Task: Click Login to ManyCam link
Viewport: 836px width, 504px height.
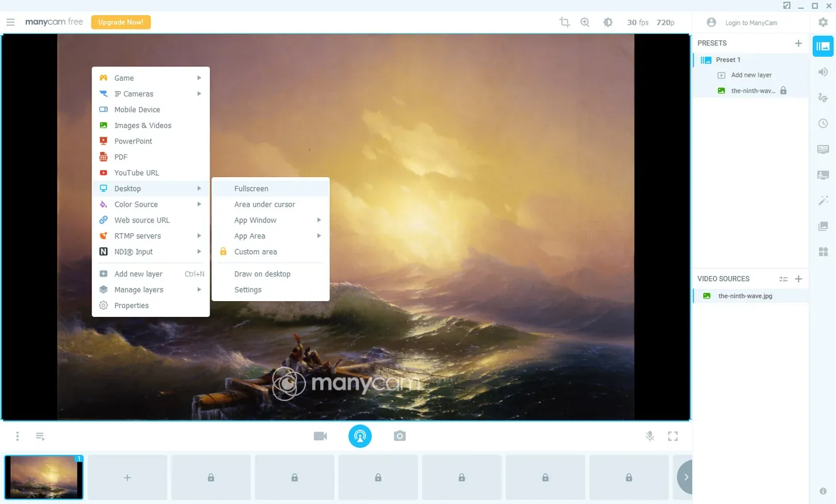Action: 751,23
